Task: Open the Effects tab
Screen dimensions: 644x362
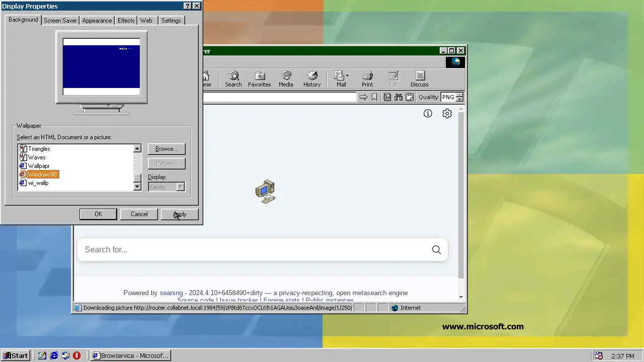Action: pos(126,21)
